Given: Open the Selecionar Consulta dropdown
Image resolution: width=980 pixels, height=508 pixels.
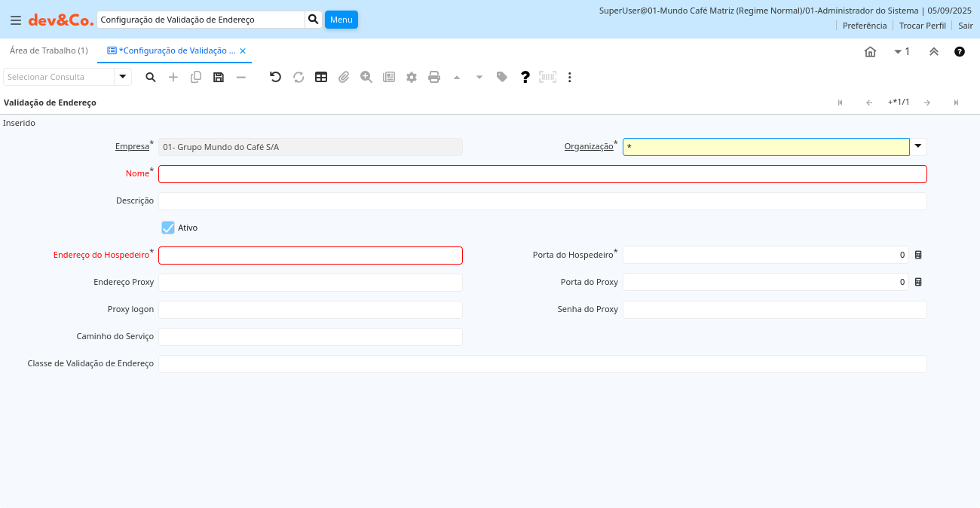Looking at the screenshot, I should (x=123, y=77).
